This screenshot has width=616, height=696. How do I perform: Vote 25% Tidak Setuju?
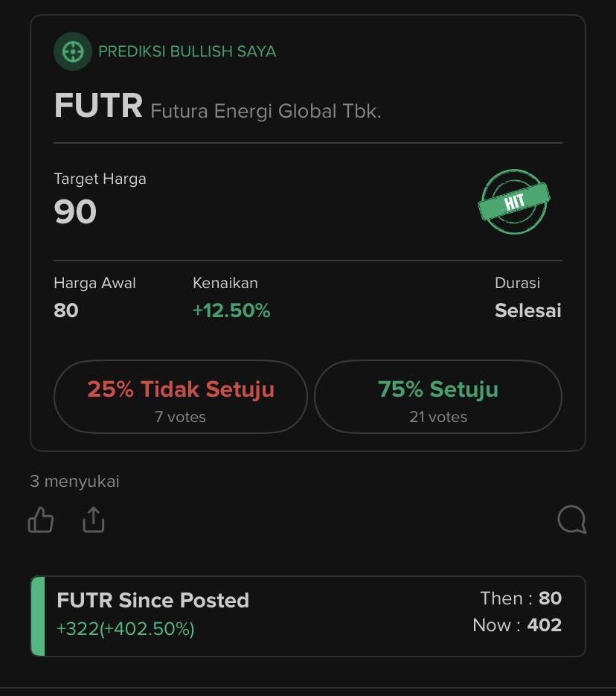(181, 396)
